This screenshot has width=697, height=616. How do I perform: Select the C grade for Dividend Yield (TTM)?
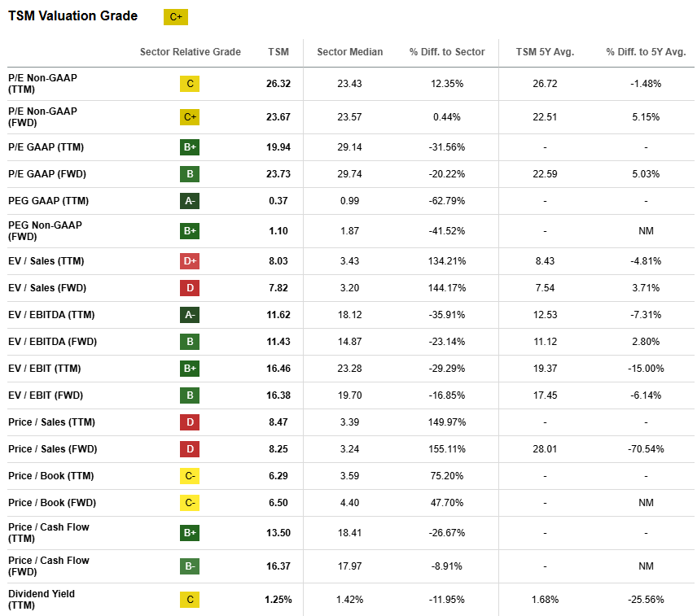click(x=189, y=599)
